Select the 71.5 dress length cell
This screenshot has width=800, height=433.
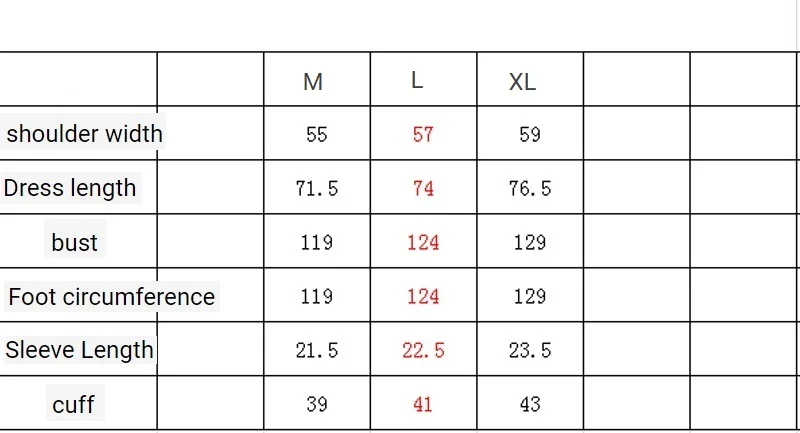[316, 189]
